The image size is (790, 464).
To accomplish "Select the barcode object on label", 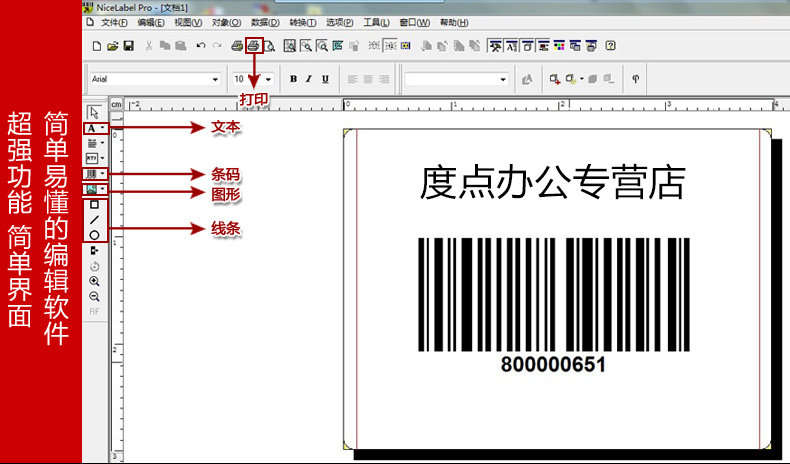I will point(554,295).
